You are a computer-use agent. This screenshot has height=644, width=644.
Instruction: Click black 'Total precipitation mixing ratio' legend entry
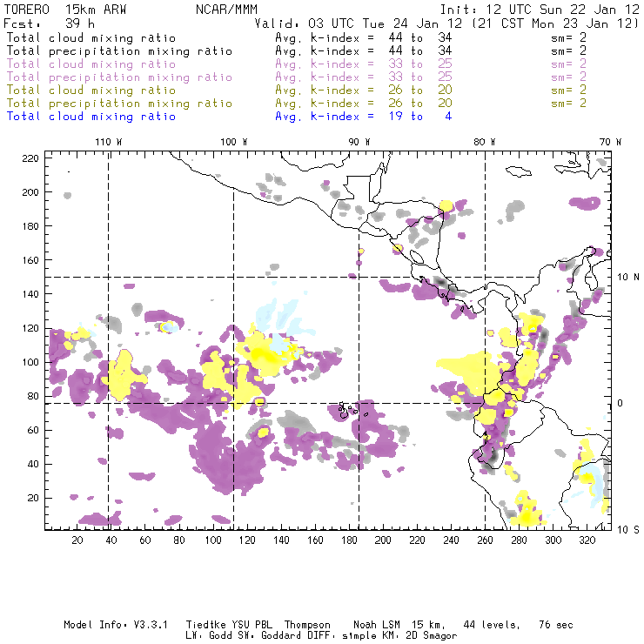point(119,51)
